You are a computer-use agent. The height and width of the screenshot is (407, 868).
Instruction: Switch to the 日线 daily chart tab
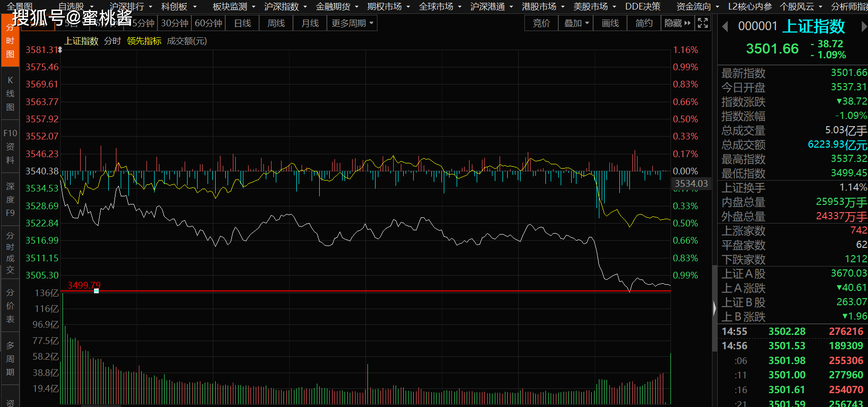pyautogui.click(x=242, y=23)
